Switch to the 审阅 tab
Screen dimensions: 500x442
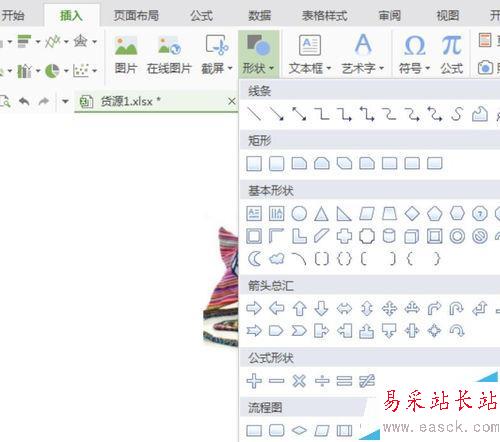tap(389, 15)
